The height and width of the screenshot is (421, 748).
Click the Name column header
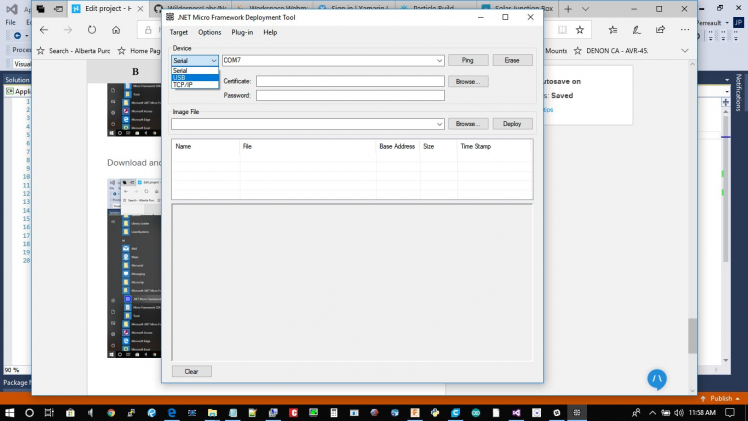pos(206,146)
